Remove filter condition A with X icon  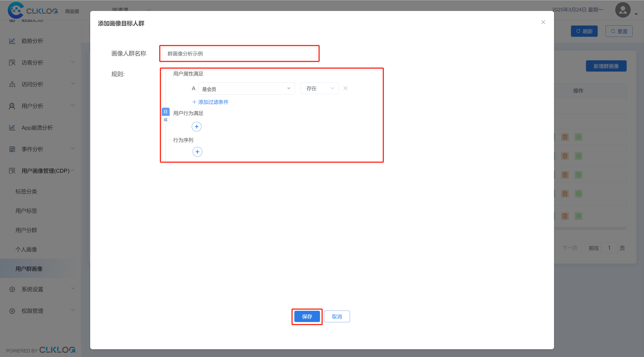345,88
